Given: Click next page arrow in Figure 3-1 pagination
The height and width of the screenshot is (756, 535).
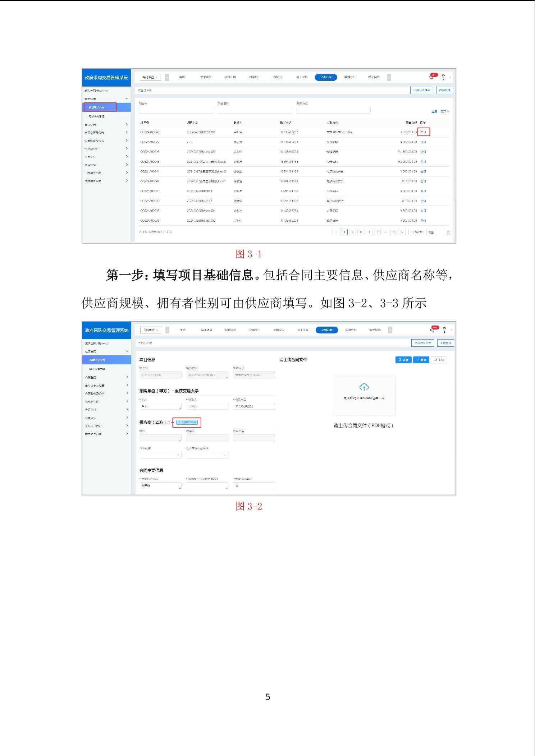Looking at the screenshot, I should 402,232.
